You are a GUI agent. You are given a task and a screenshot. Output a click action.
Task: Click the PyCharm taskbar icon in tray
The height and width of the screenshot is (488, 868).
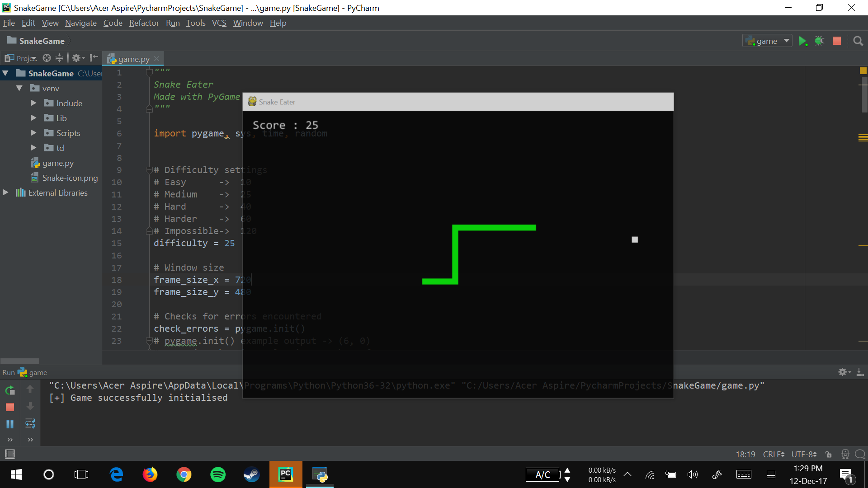[x=286, y=474]
